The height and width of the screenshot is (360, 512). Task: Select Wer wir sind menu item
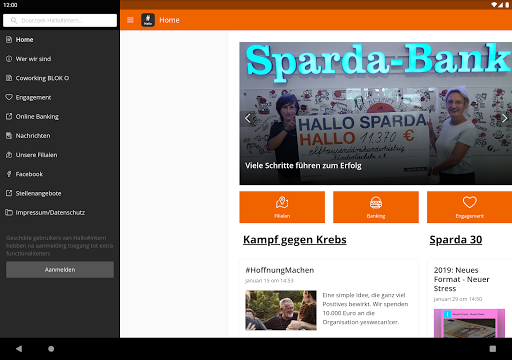60,59
